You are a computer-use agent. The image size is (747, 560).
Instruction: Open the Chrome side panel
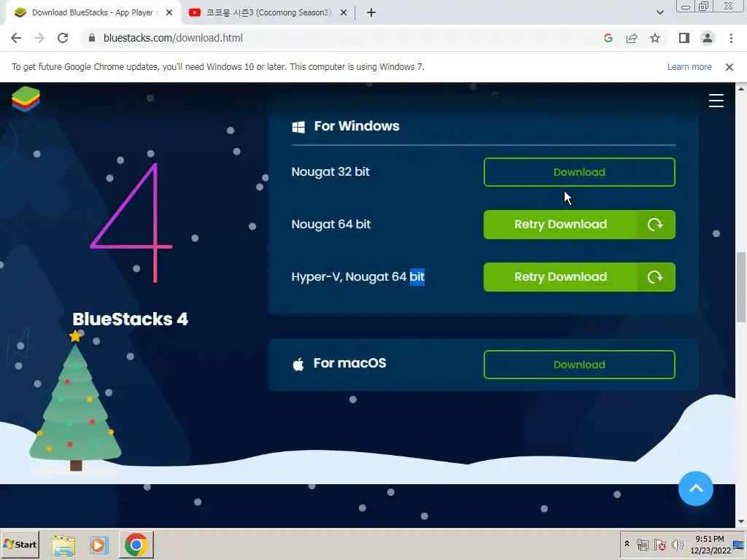684,38
